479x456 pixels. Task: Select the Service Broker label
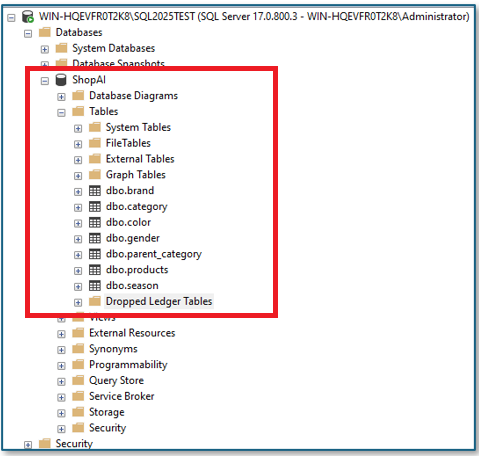pyautogui.click(x=122, y=396)
